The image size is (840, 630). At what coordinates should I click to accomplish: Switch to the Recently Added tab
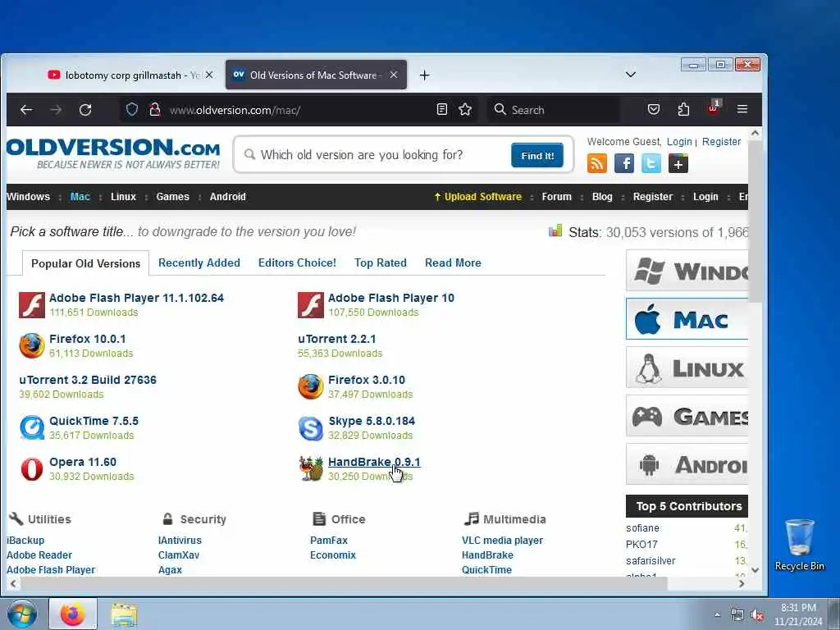pos(199,263)
